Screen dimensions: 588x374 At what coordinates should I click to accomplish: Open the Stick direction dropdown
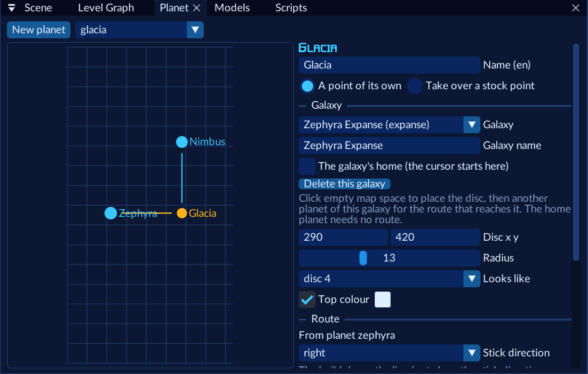[389, 353]
